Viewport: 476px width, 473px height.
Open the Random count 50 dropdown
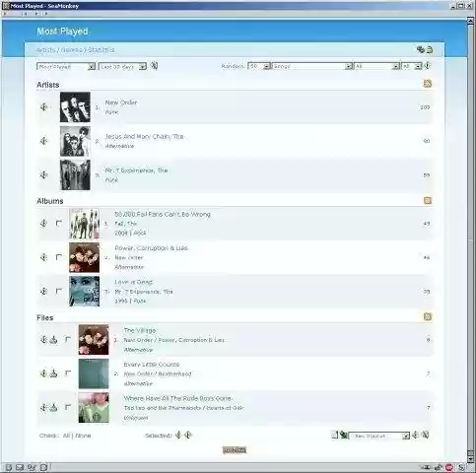[259, 66]
